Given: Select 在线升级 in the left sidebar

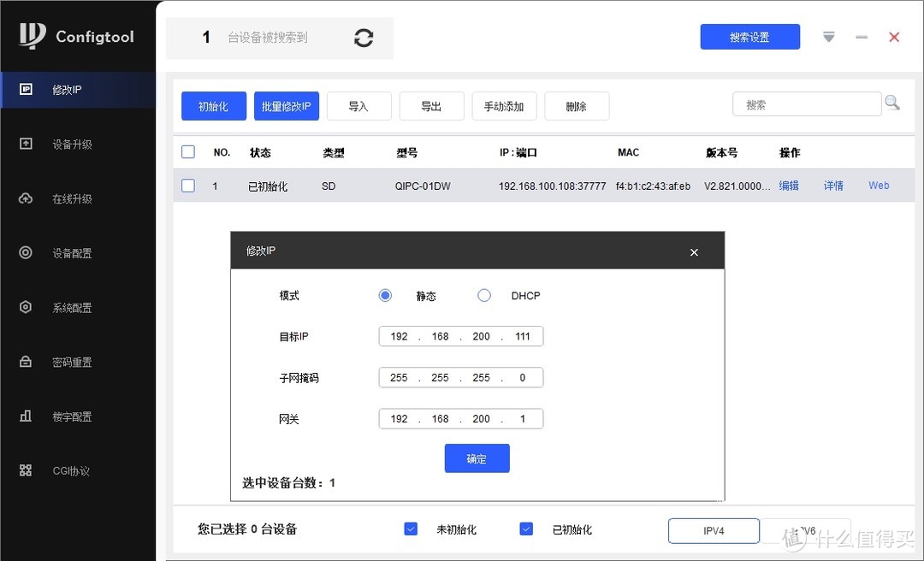Looking at the screenshot, I should coord(77,198).
